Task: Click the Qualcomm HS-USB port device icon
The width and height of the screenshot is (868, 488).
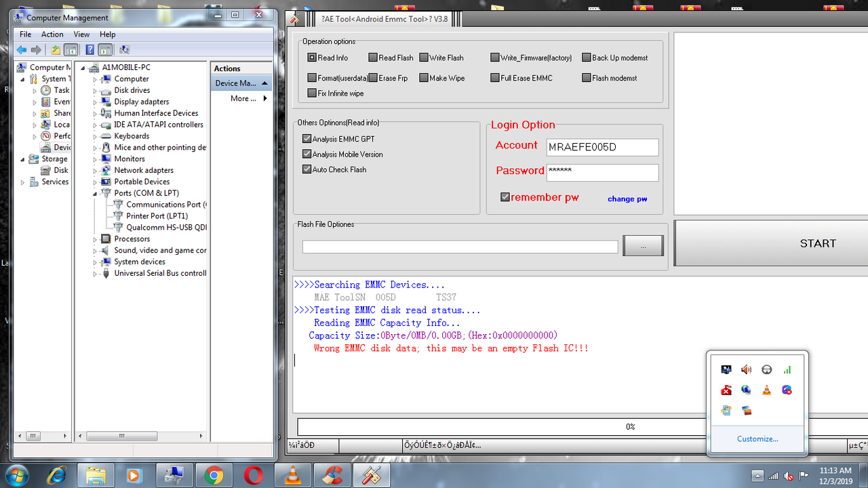Action: [x=119, y=227]
